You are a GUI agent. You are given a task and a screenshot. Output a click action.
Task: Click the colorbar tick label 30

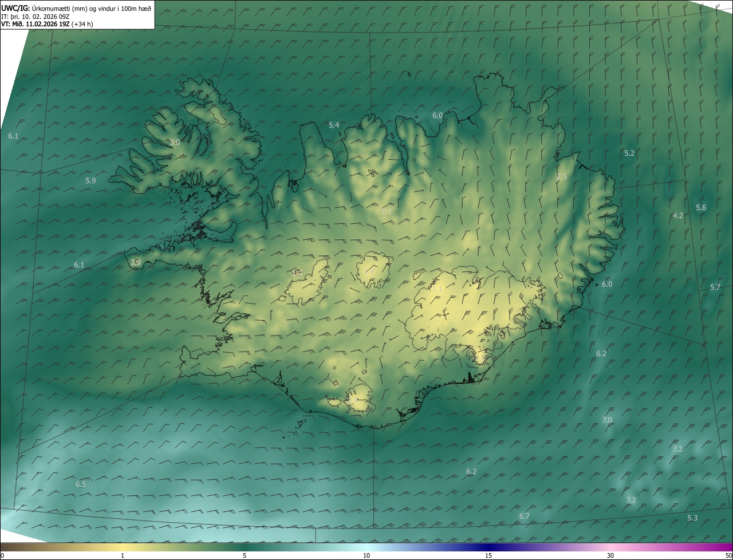[x=610, y=555]
